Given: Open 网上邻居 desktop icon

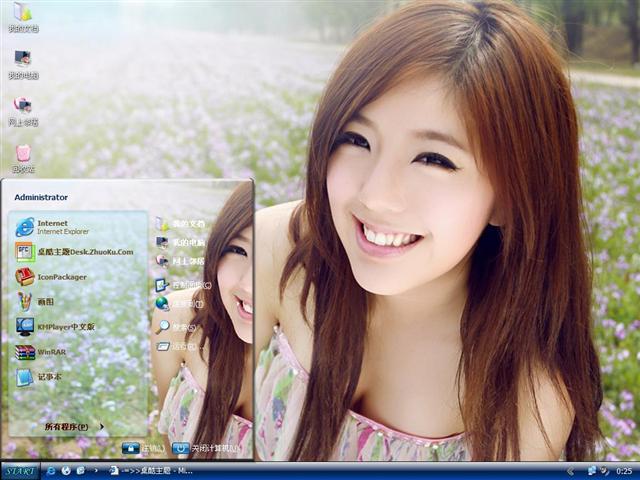Looking at the screenshot, I should 23,111.
